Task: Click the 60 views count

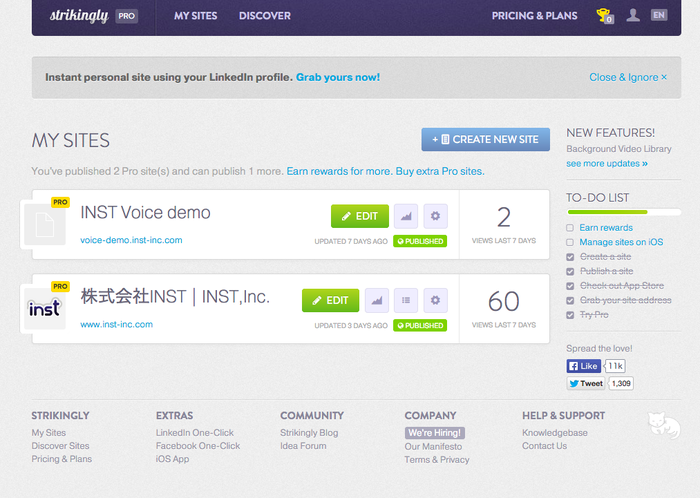Action: point(504,301)
